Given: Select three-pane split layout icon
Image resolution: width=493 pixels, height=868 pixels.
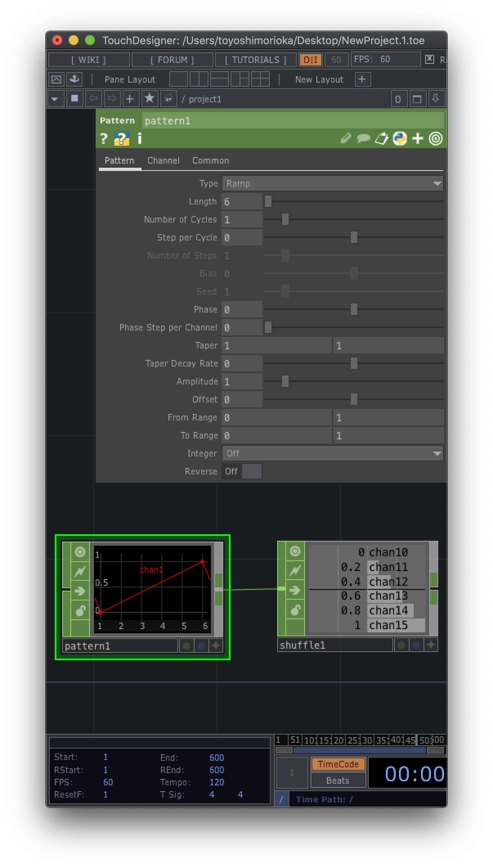Looking at the screenshot, I should point(240,79).
